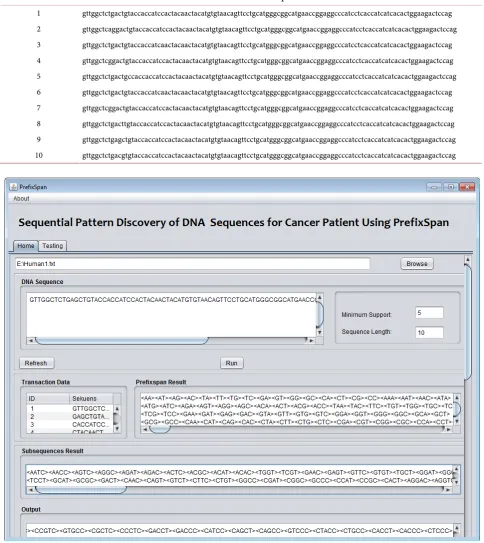
Task: Minimize the PrefixSpan window
Action: tap(434, 187)
